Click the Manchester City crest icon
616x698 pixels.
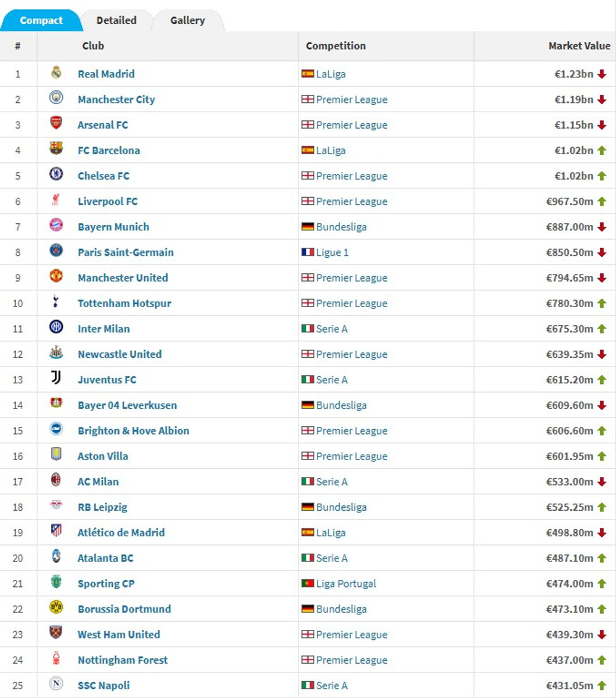pos(56,99)
